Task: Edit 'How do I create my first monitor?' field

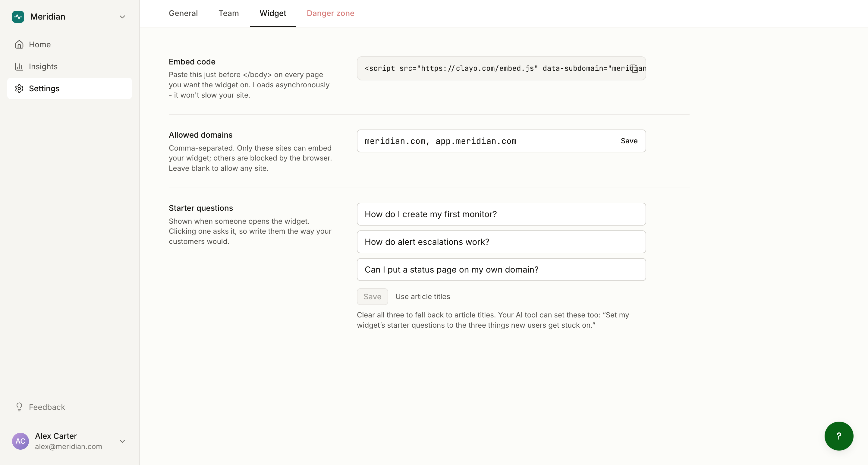Action: point(502,214)
